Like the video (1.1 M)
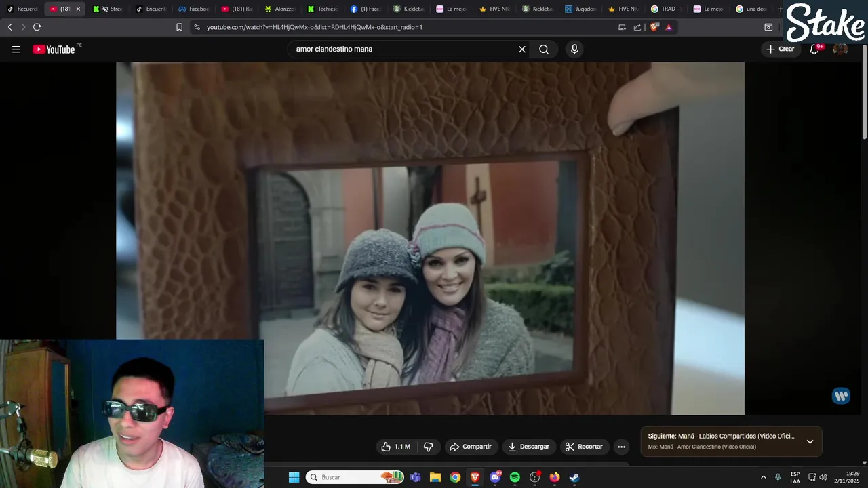 pos(395,447)
